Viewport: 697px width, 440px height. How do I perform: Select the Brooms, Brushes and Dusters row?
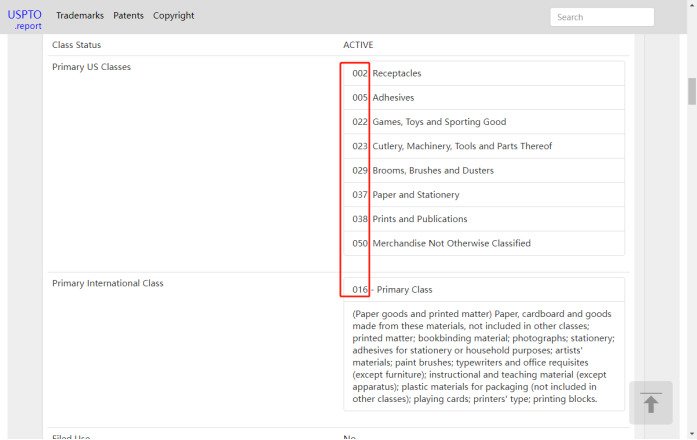[484, 171]
